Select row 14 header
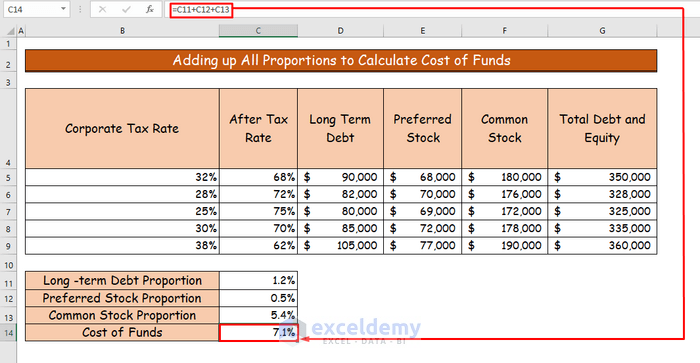 tap(8, 333)
